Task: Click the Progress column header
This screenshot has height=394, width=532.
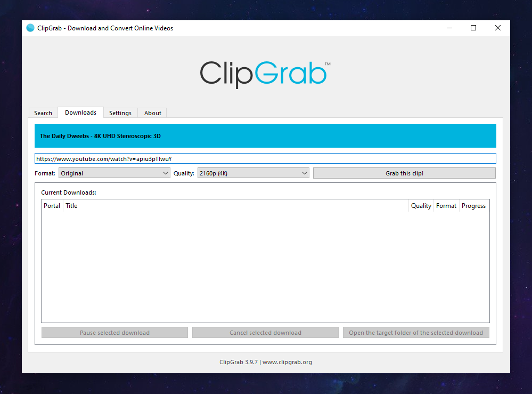Action: 473,206
